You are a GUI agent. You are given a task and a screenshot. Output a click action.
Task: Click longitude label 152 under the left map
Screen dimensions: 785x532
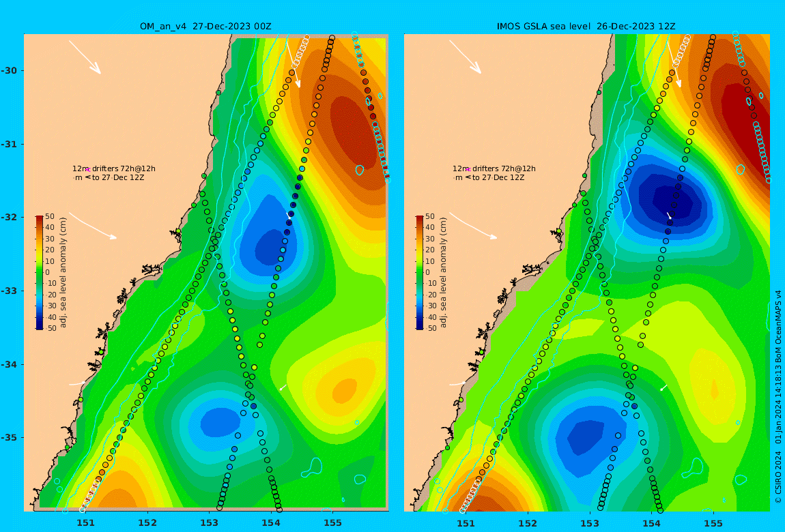coord(147,523)
